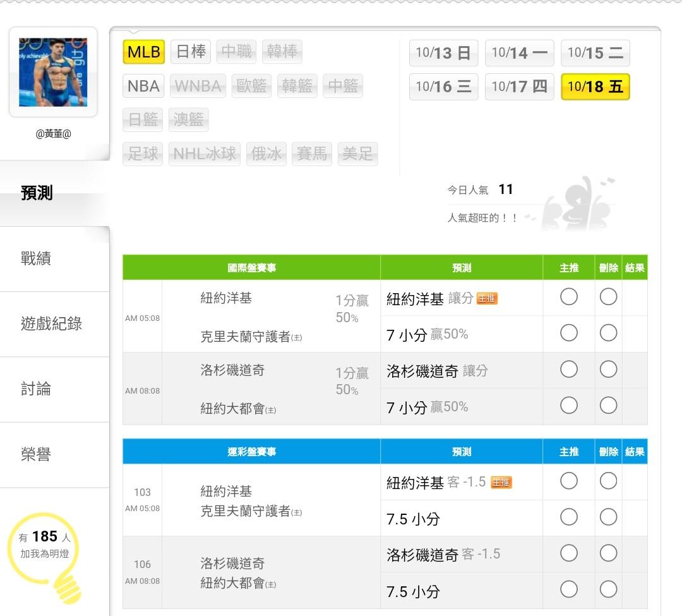Open the 賽馬 tab
682x616 pixels.
point(312,154)
